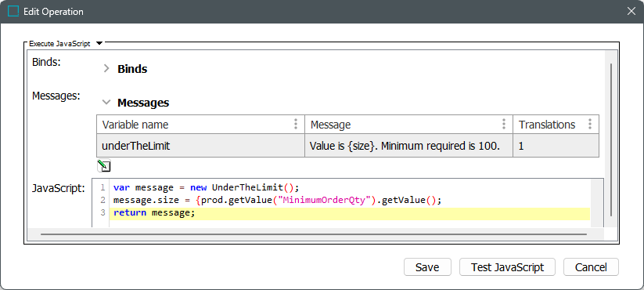The width and height of the screenshot is (644, 290).
Task: Click the Test JavaScript button
Action: pos(507,267)
